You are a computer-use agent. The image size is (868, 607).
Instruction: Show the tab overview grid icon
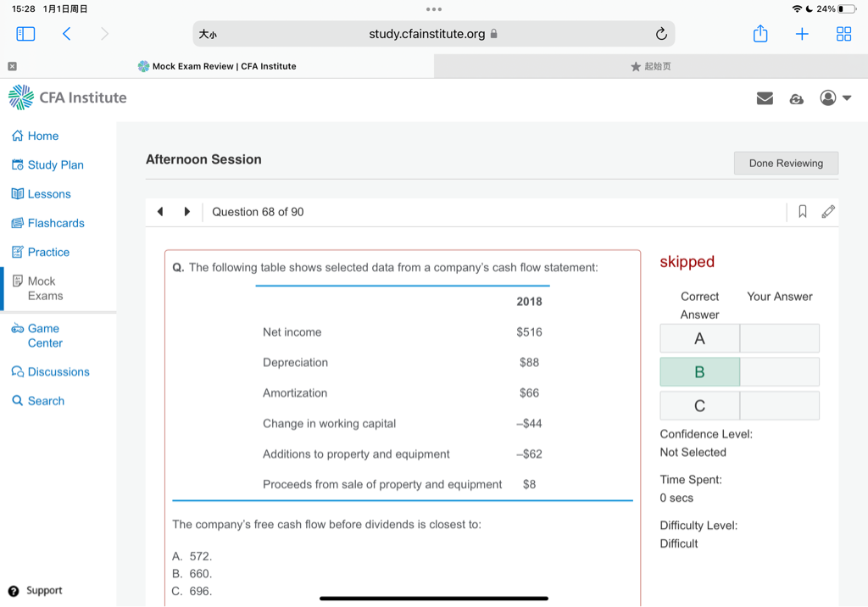click(843, 34)
